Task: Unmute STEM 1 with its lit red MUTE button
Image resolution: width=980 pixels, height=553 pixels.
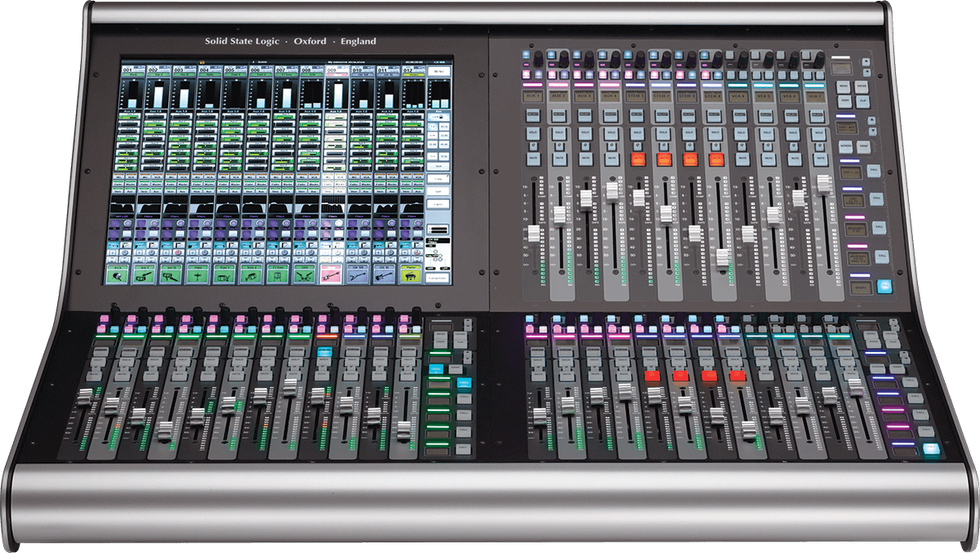Action: tap(638, 158)
